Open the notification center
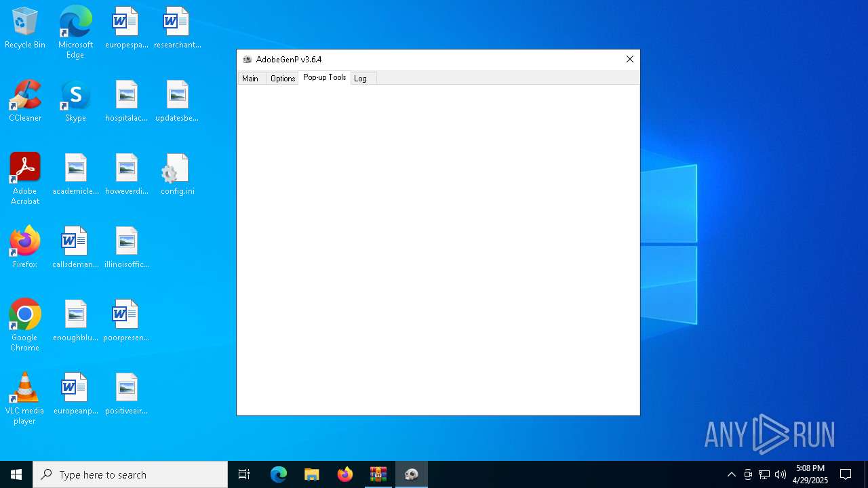868x488 pixels. tap(846, 474)
